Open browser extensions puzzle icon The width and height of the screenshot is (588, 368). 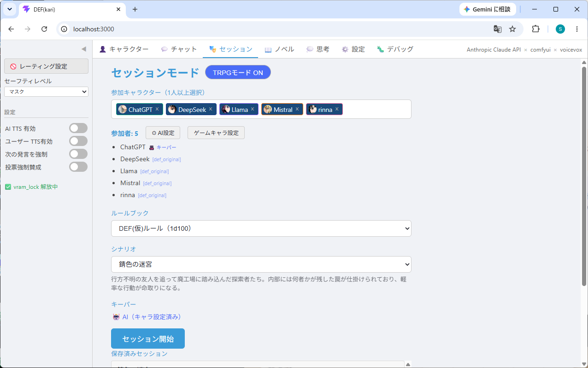click(x=535, y=29)
